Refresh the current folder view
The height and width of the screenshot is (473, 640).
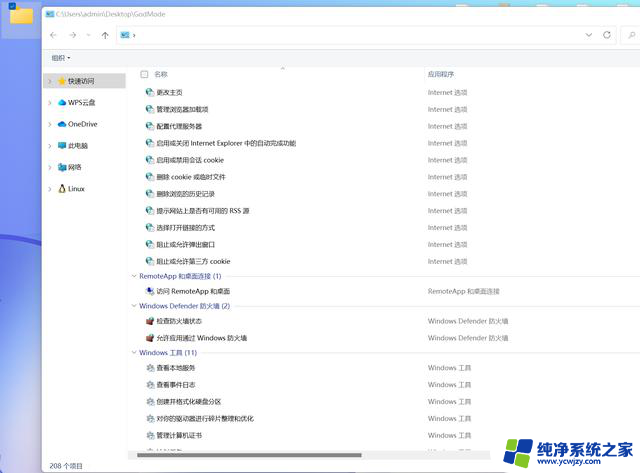[x=607, y=35]
